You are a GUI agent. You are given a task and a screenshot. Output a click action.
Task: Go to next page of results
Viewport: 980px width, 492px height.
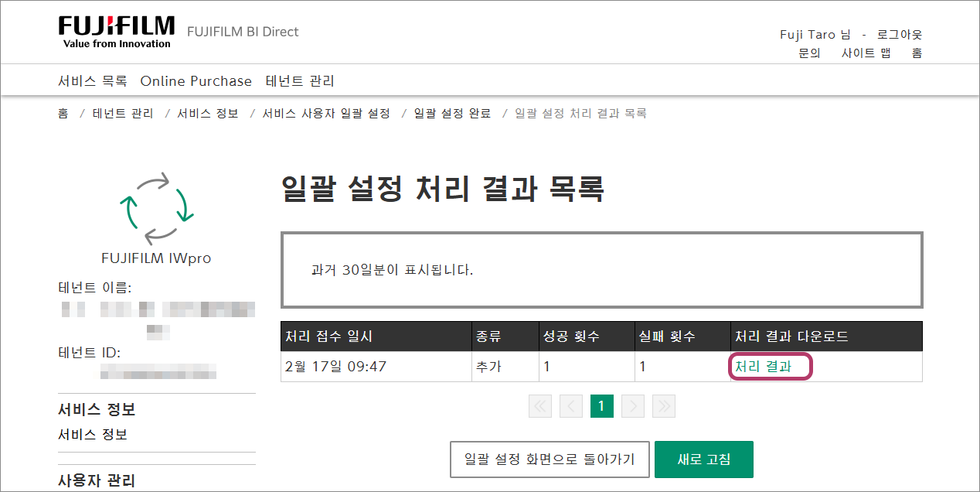pyautogui.click(x=633, y=406)
